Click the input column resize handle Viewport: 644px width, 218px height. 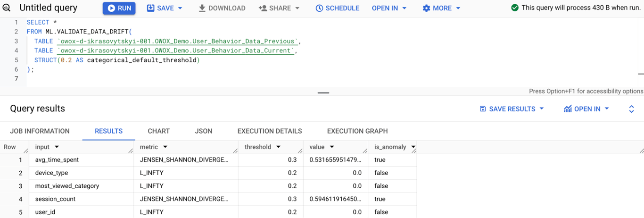(x=130, y=151)
